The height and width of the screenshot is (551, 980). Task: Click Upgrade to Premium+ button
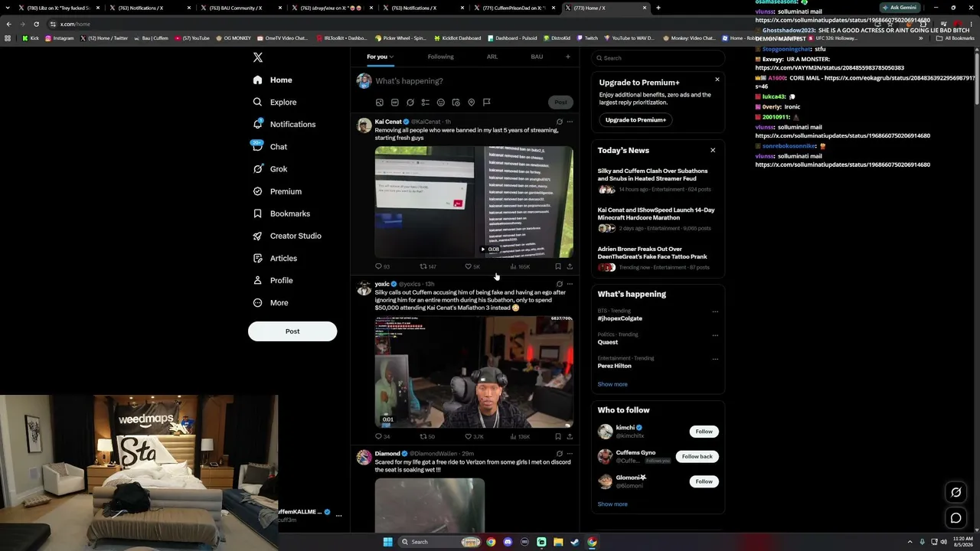(x=635, y=120)
